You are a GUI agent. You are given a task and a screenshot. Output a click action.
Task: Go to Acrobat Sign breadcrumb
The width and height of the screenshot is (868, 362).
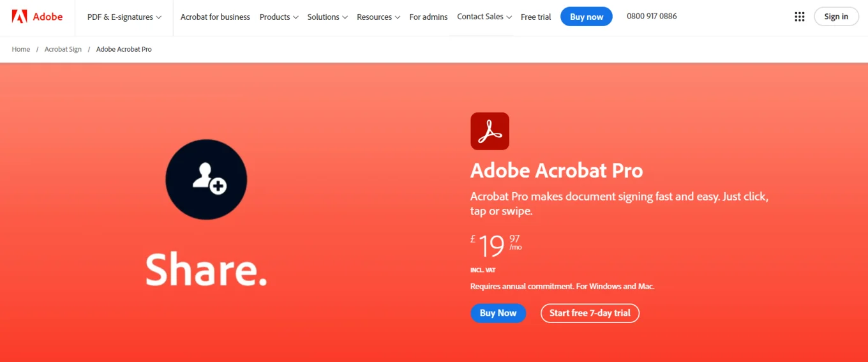63,49
